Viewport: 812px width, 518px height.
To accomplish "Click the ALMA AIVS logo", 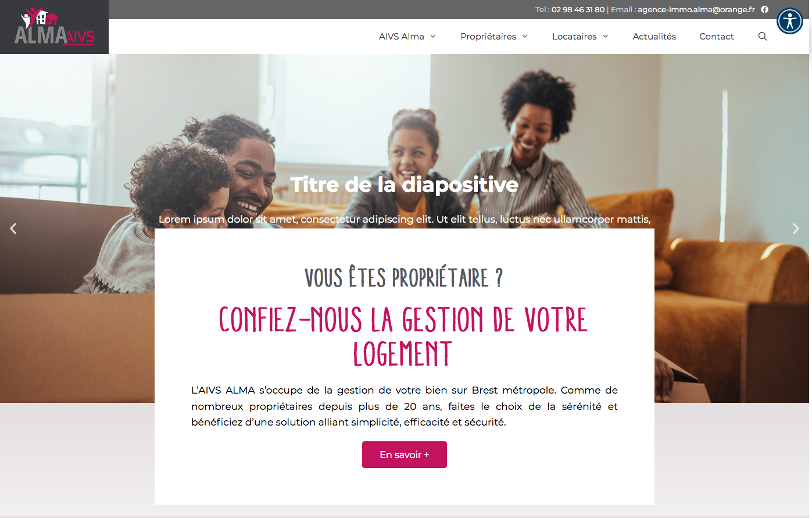I will tap(55, 27).
